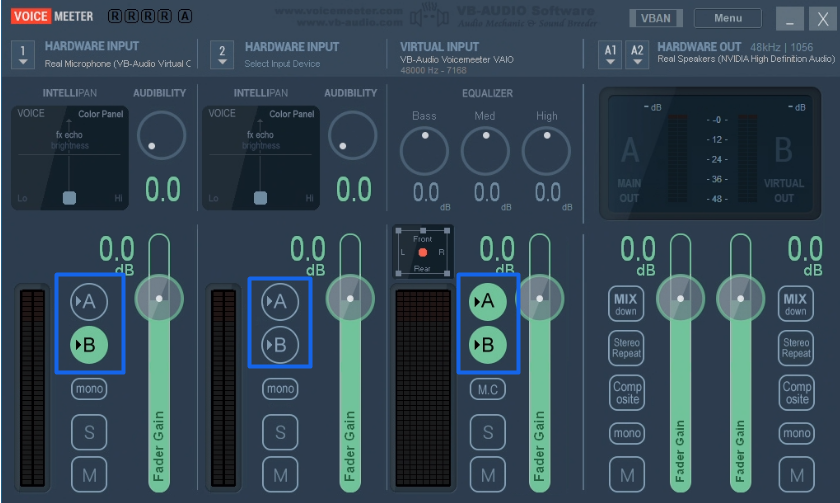Enable bus A routing on Hardware Input 1

[89, 302]
